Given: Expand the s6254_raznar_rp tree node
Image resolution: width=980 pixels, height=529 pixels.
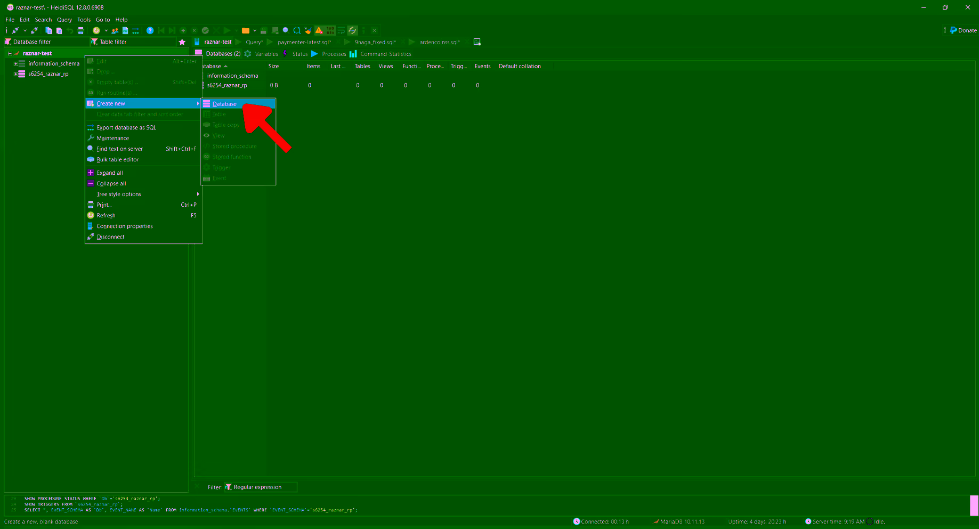Looking at the screenshot, I should (15, 74).
